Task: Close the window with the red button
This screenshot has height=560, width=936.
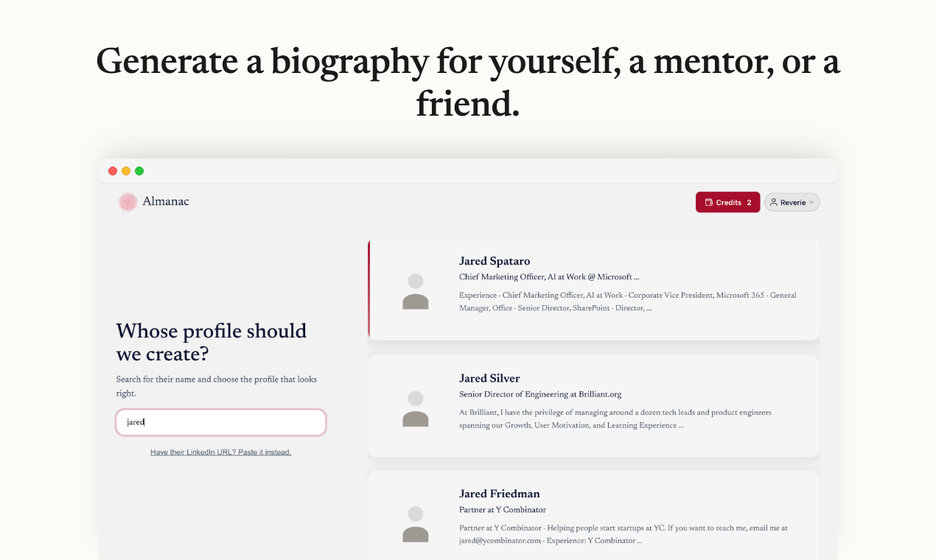Action: 113,171
